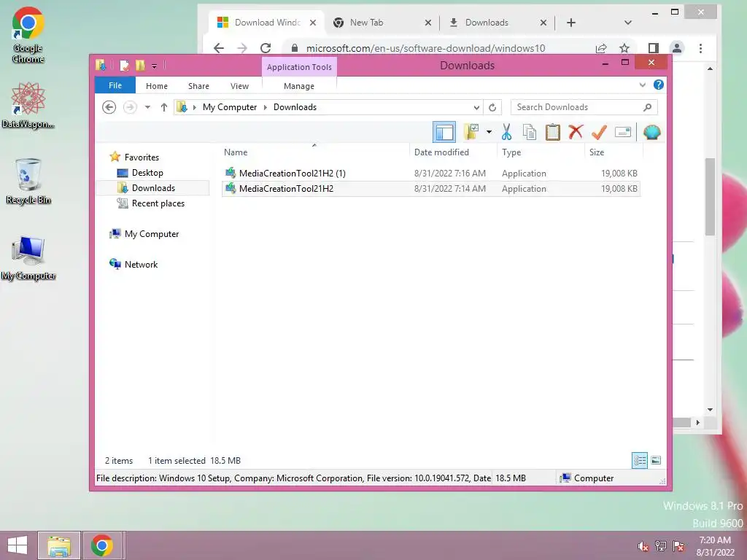Screen dimensions: 747x560
Task: Open the View ribbon tab
Action: [x=239, y=86]
